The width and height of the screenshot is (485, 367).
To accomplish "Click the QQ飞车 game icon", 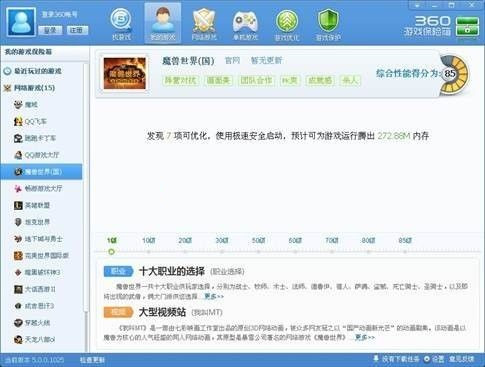I will coord(18,121).
